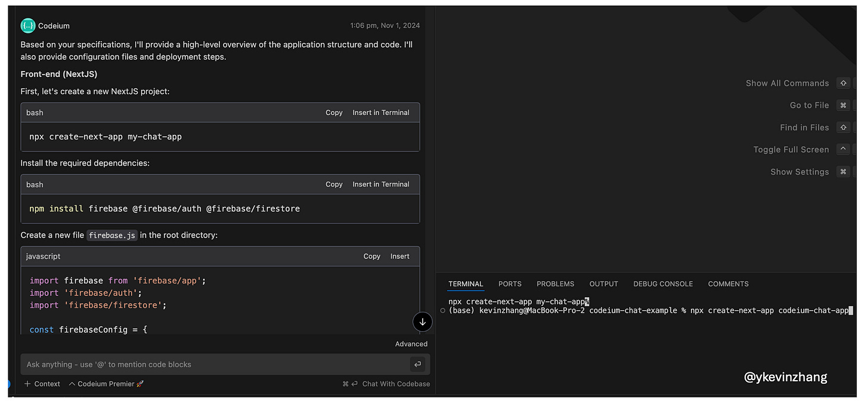This screenshot has width=868, height=404.
Task: Click the shortcut key icon next to Show Settings
Action: point(843,171)
